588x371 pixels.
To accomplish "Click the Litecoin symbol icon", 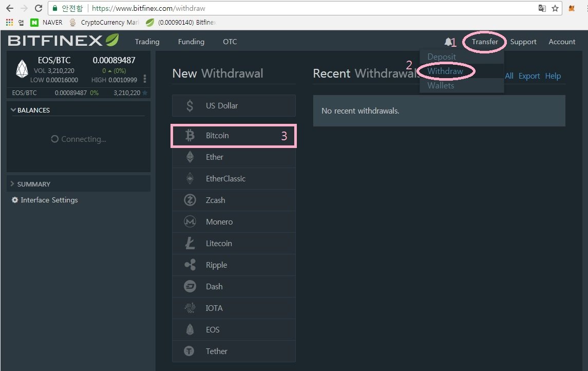I will tap(189, 243).
